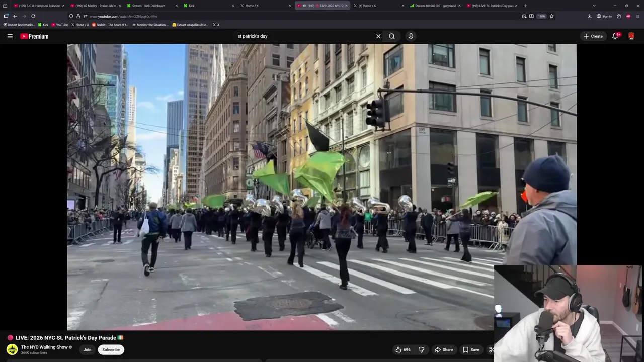Image resolution: width=644 pixels, height=362 pixels.
Task: Switch to the Kick tab
Action: pos(208,6)
